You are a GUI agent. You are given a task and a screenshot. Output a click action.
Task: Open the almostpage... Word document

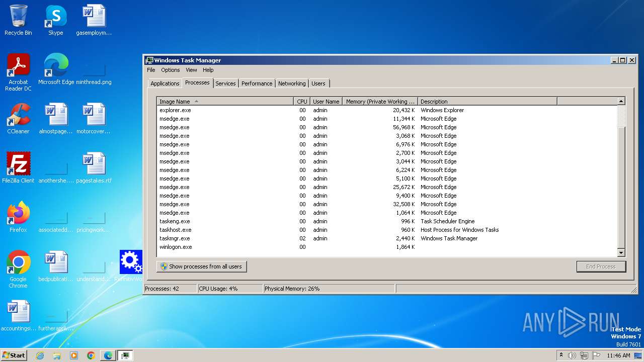(56, 118)
